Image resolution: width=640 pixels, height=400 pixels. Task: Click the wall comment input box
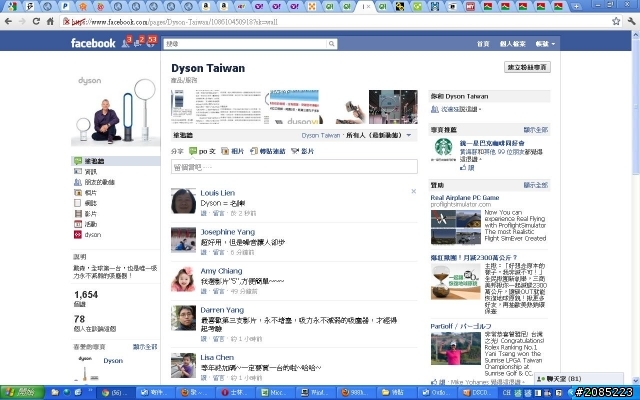pyautogui.click(x=294, y=167)
